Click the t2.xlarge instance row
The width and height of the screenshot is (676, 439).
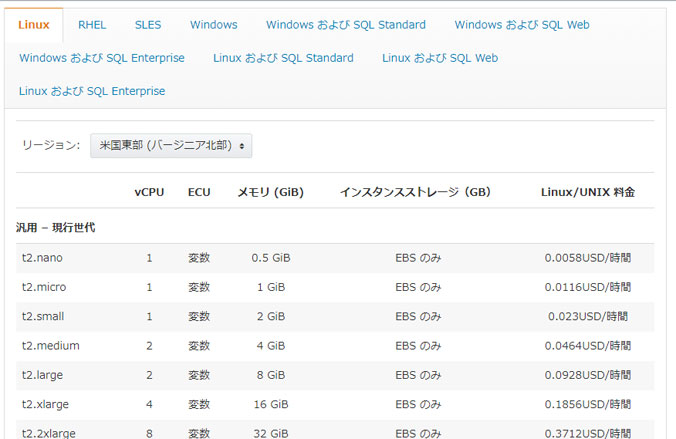pos(335,405)
